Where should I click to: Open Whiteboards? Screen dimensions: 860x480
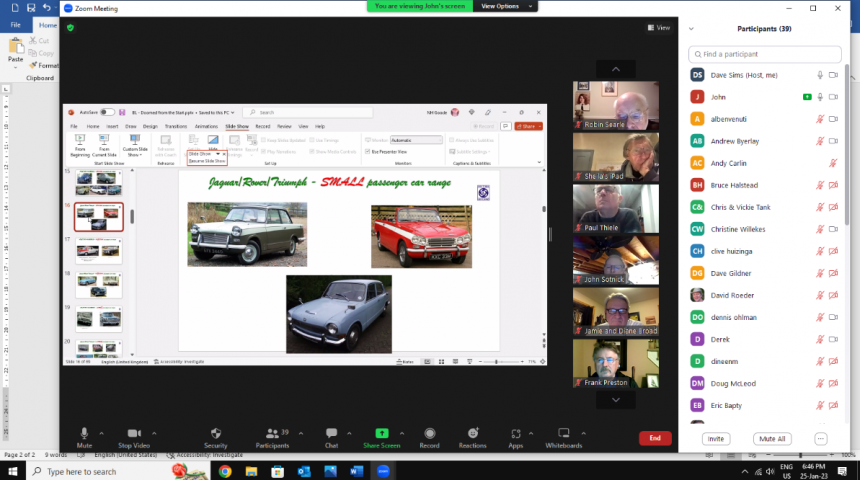click(564, 438)
